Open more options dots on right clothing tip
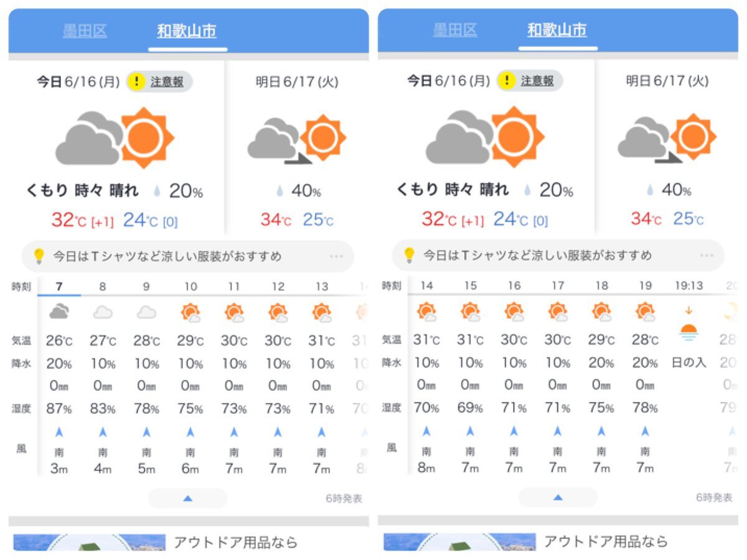 coord(707,256)
